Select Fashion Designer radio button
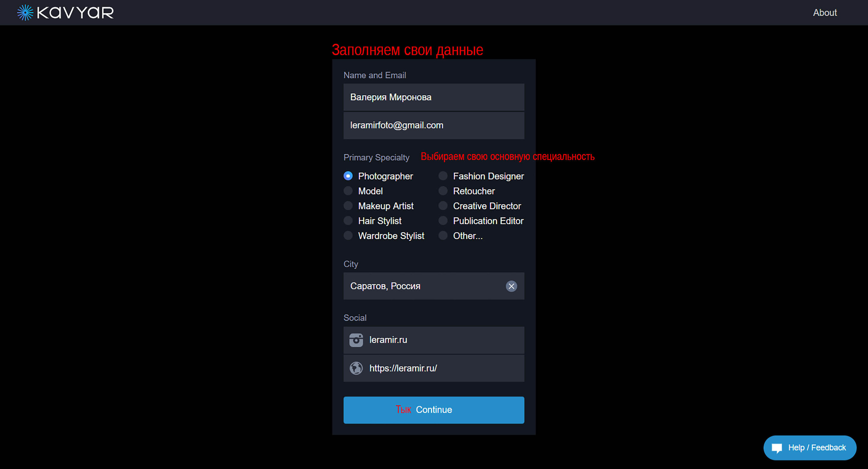This screenshot has width=868, height=469. coord(443,176)
